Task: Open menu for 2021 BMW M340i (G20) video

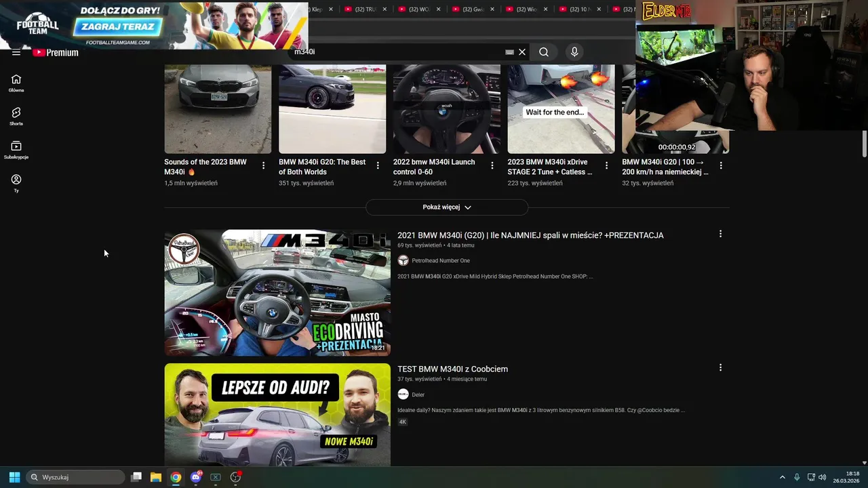Action: (720, 234)
